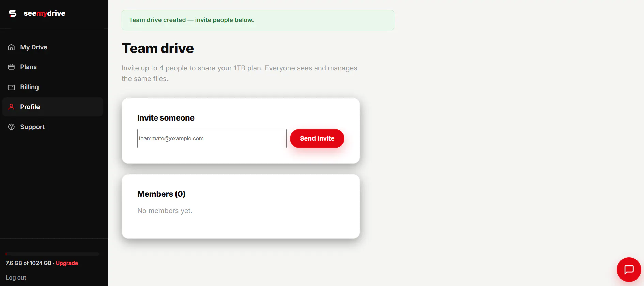Open My Drive in sidebar
Viewport: 644px width, 286px height.
[x=52, y=47]
